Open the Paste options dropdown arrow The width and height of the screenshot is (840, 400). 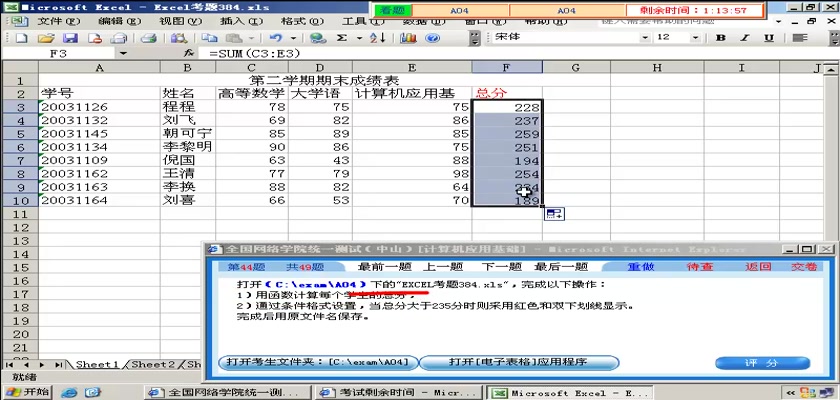coord(251,38)
